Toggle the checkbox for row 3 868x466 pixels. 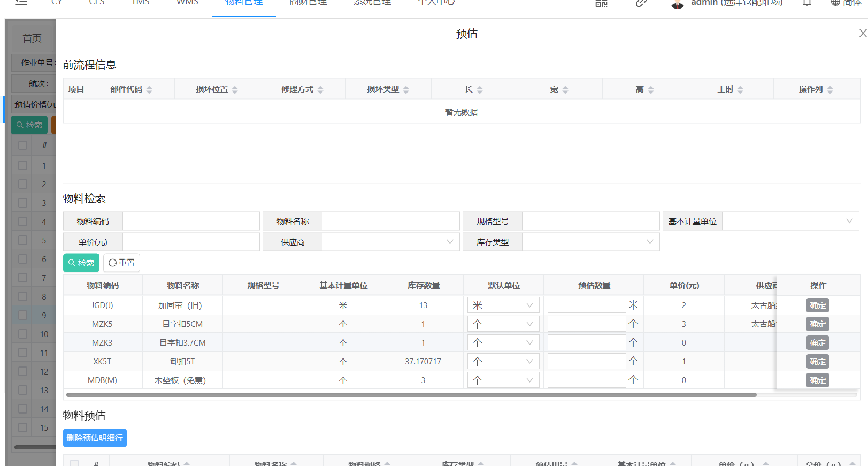[x=22, y=203]
